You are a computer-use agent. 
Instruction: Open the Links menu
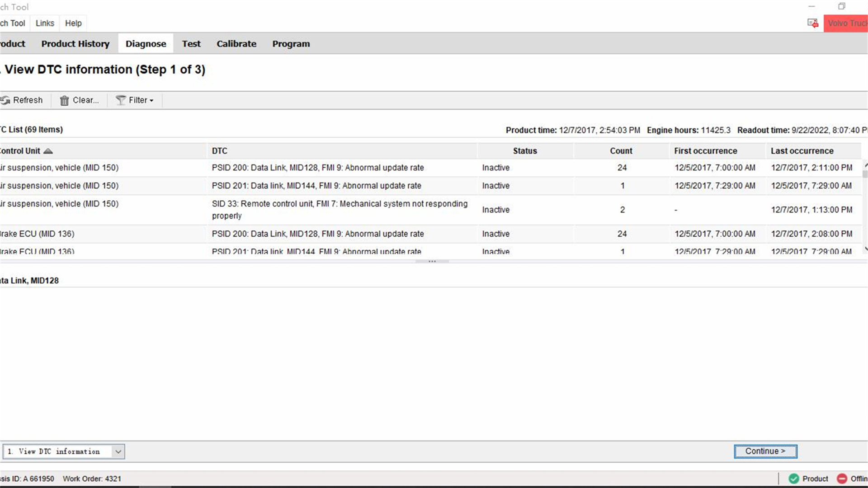click(x=45, y=23)
